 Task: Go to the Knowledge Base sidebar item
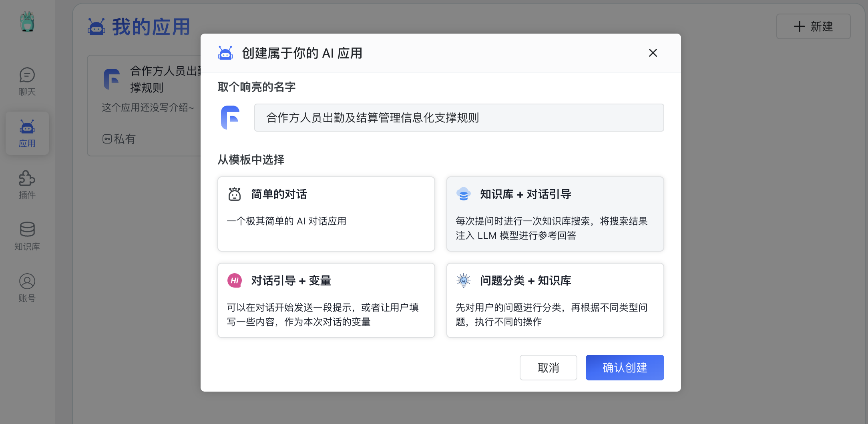tap(27, 236)
